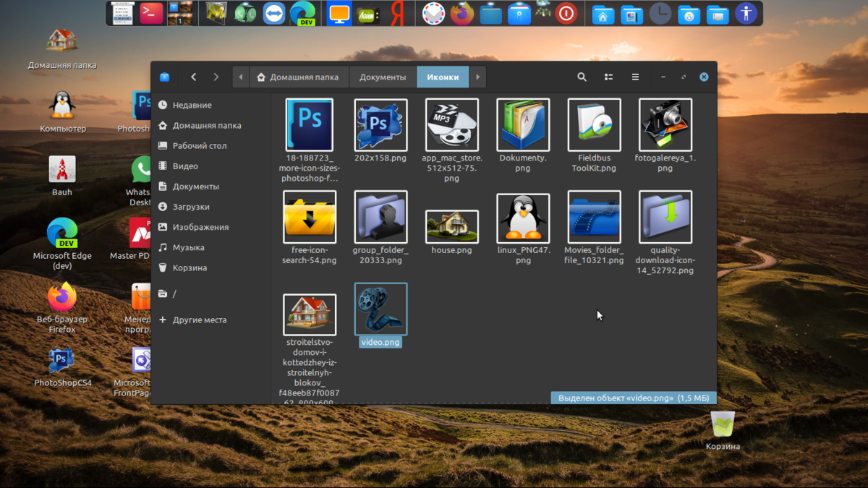Screen dimensions: 868x488
Task: Go forward with the right chevron button
Action: (x=216, y=77)
